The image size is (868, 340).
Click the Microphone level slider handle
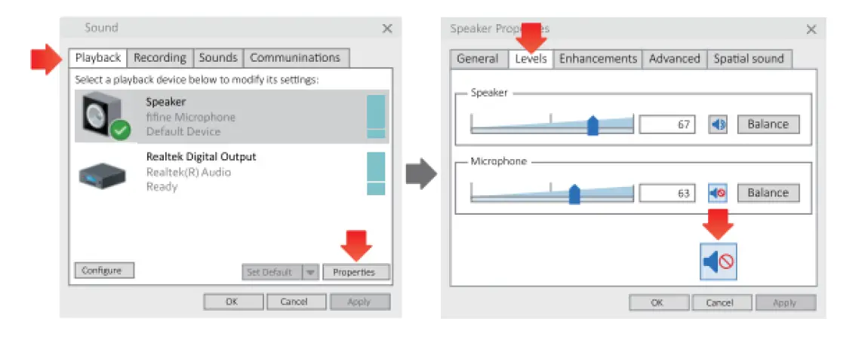pyautogui.click(x=574, y=194)
